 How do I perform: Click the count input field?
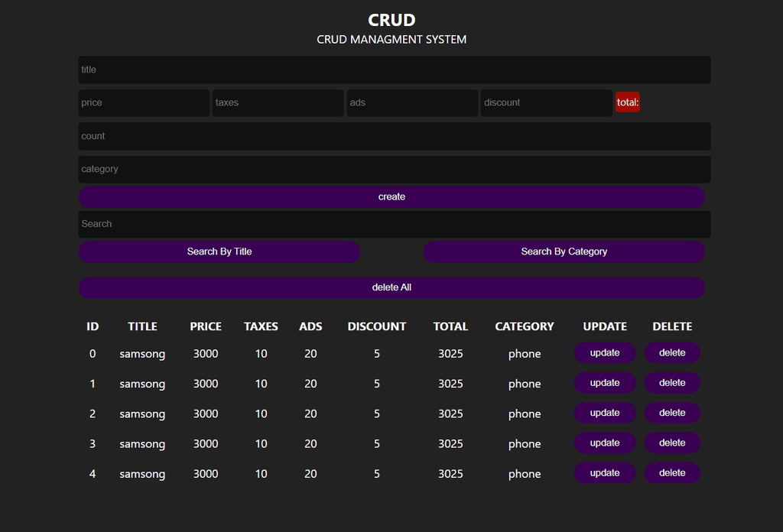394,136
